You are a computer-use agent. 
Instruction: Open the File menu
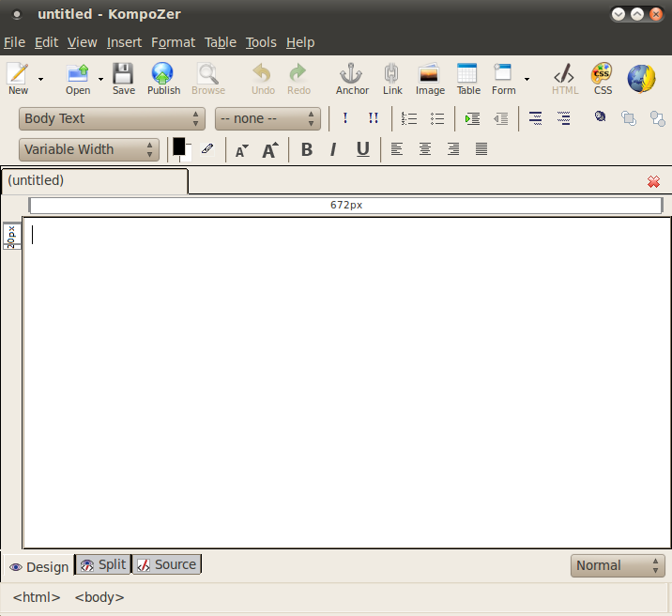(14, 42)
